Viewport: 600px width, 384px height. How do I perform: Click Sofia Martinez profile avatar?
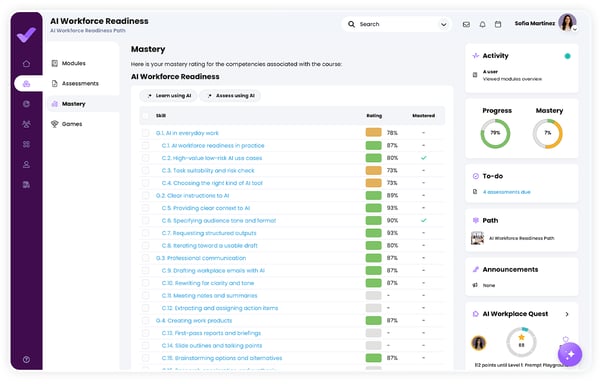tap(567, 22)
